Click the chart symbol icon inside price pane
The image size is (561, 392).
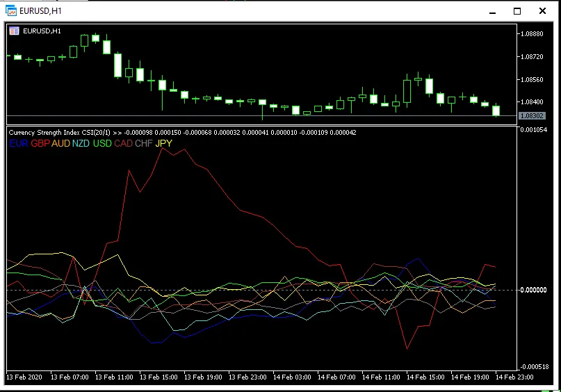(14, 31)
